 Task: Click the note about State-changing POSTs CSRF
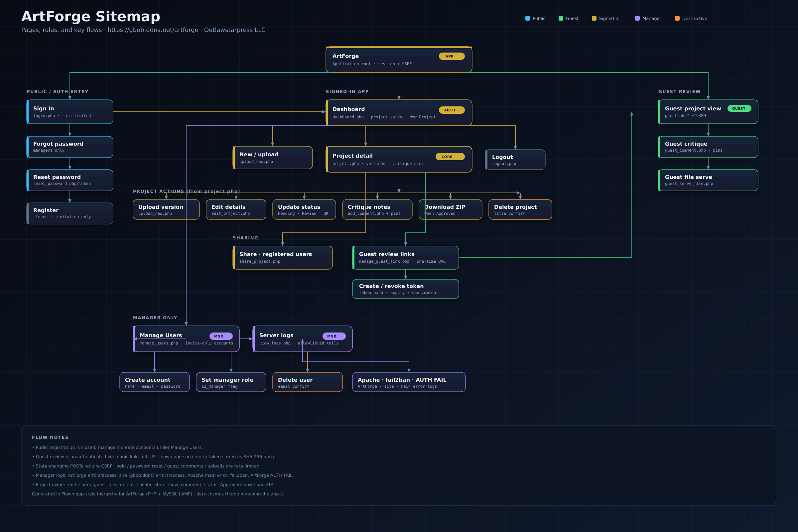tap(146, 466)
